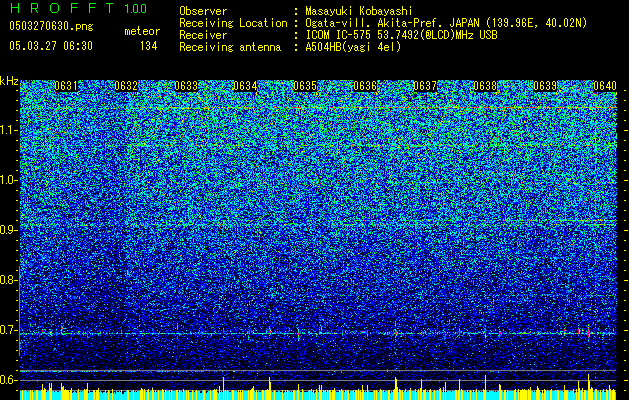Select the filename 0503270630.png
629x400 pixels.
(x=51, y=26)
